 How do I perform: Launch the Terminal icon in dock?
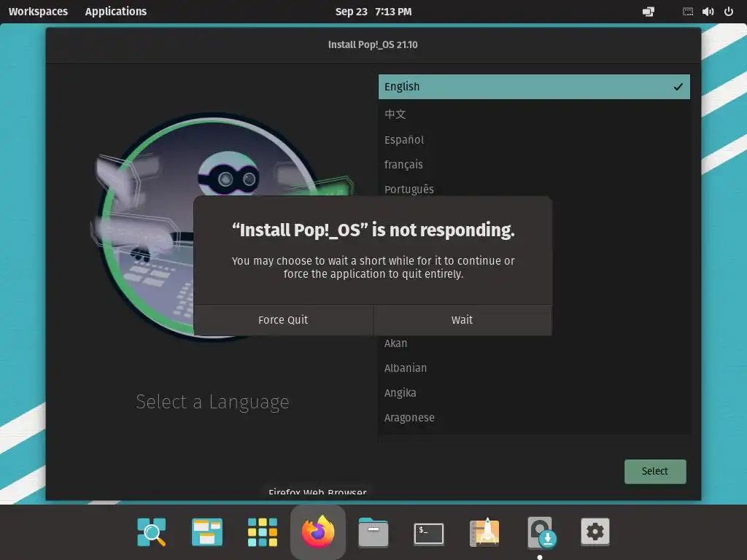pyautogui.click(x=429, y=533)
